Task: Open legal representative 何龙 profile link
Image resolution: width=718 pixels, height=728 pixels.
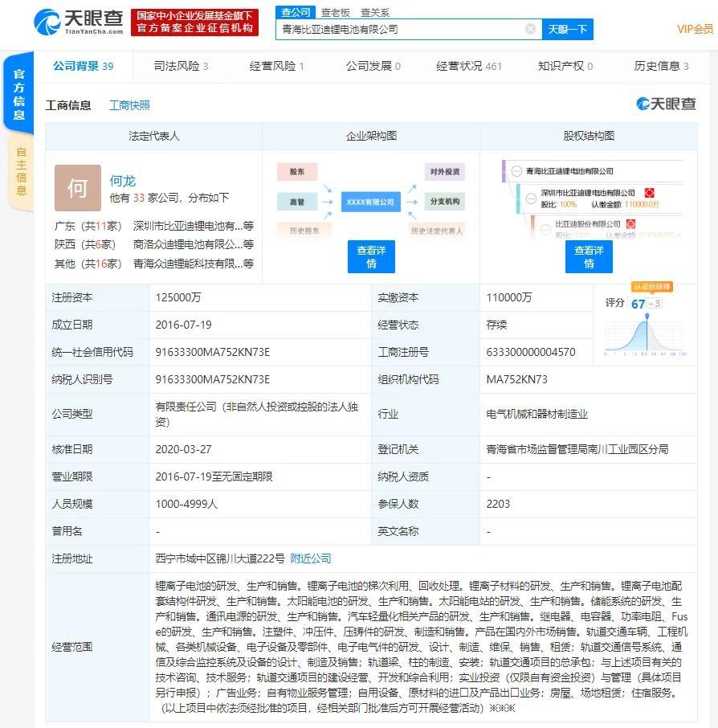Action: (x=123, y=181)
